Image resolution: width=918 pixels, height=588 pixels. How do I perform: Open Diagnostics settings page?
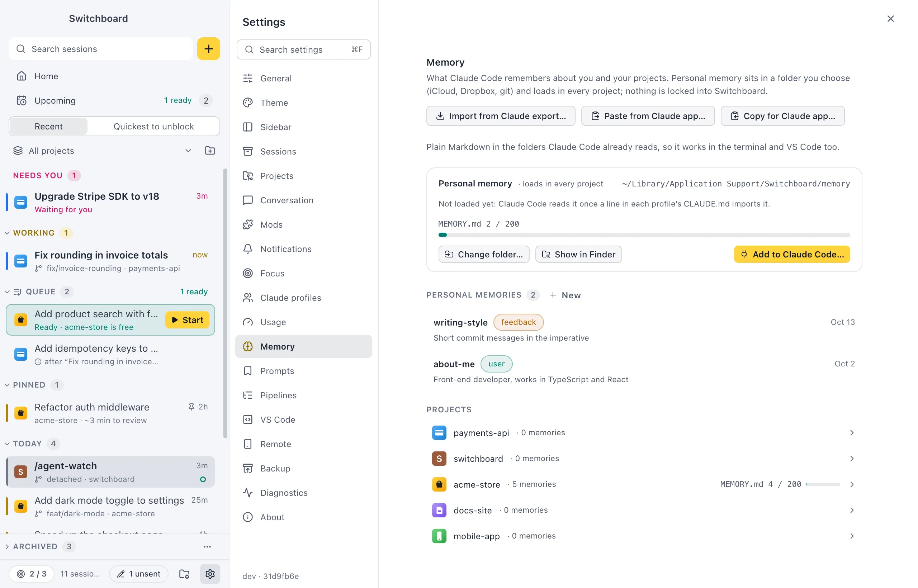304,493
